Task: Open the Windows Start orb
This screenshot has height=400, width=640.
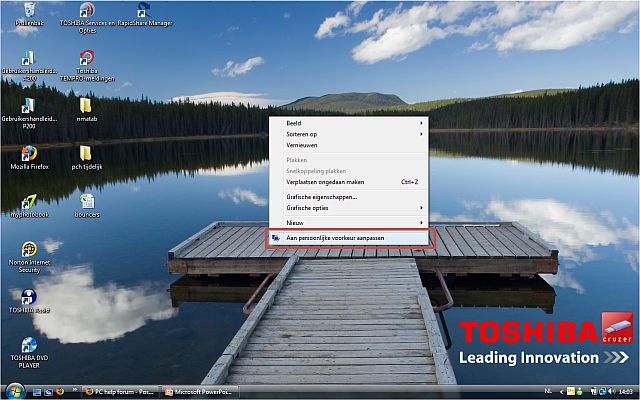Action: coord(15,392)
